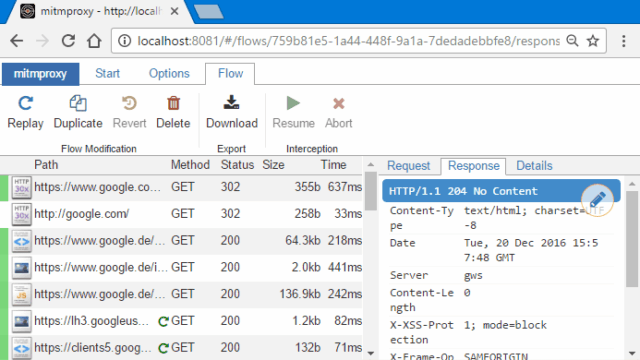Click the HTTP 30x icon for www.google.co flow
This screenshot has height=360, width=640.
pos(21,187)
